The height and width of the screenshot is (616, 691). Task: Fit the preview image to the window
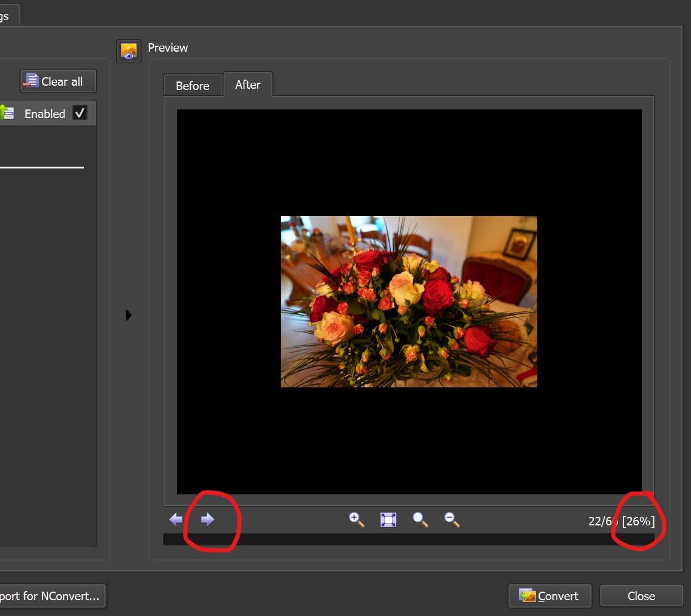coord(388,520)
